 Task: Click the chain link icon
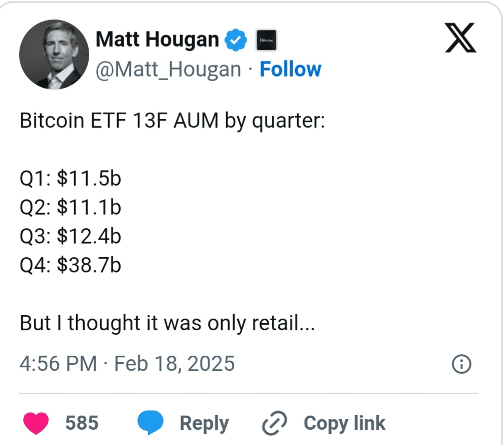(x=275, y=423)
